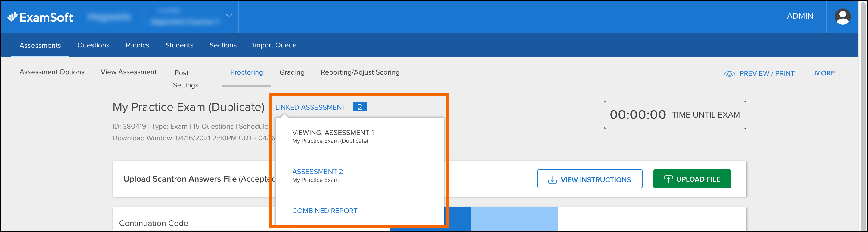Image resolution: width=868 pixels, height=232 pixels.
Task: Click the upload arrow icon in Upload File
Action: 668,179
